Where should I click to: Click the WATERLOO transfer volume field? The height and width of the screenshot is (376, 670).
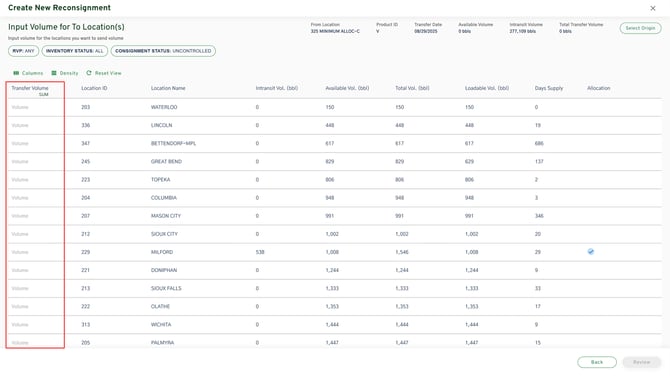[35, 107]
